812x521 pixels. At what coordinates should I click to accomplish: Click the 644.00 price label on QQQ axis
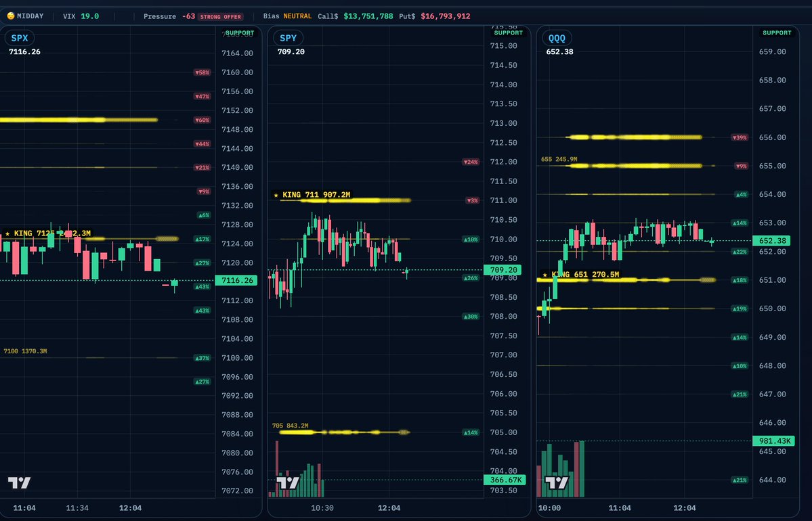772,480
